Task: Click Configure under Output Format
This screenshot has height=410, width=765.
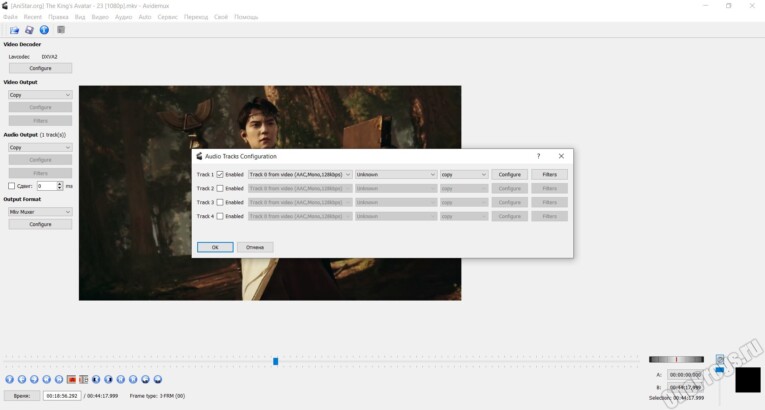Action: [40, 225]
